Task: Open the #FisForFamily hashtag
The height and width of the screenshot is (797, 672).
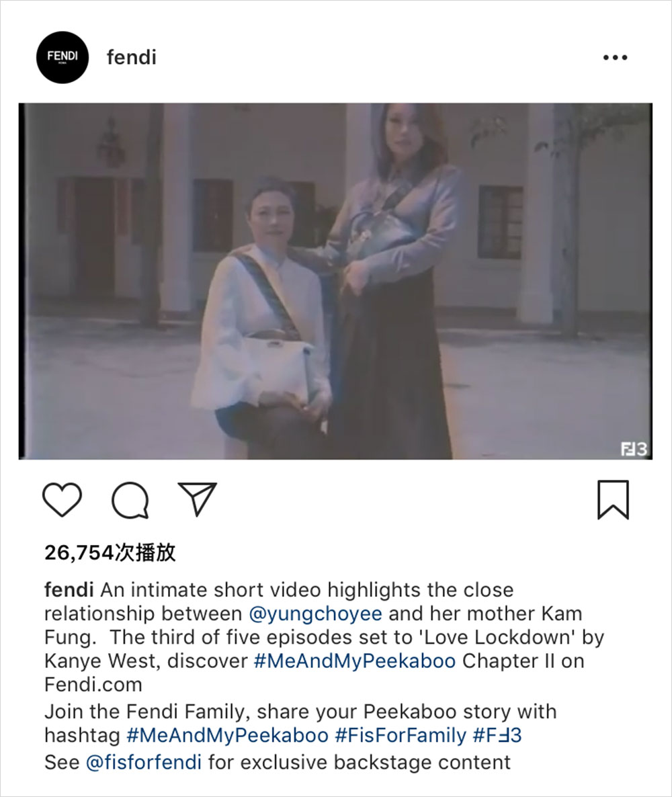Action: click(400, 735)
